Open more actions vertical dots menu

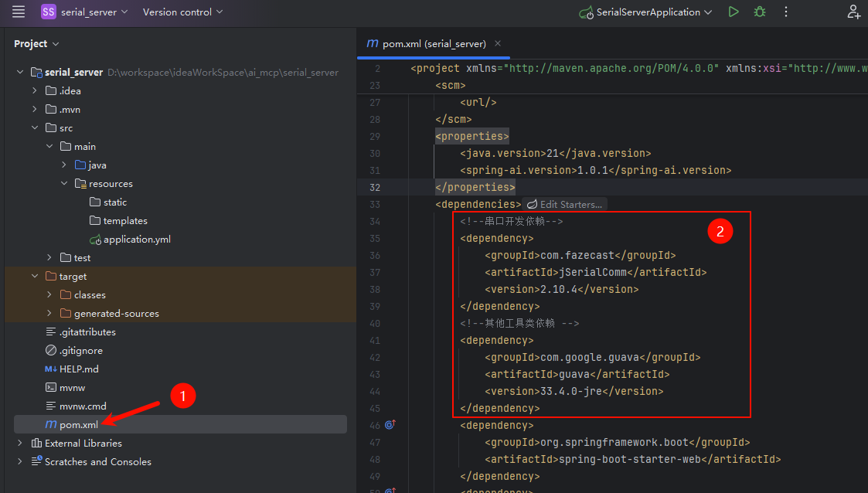(x=785, y=12)
